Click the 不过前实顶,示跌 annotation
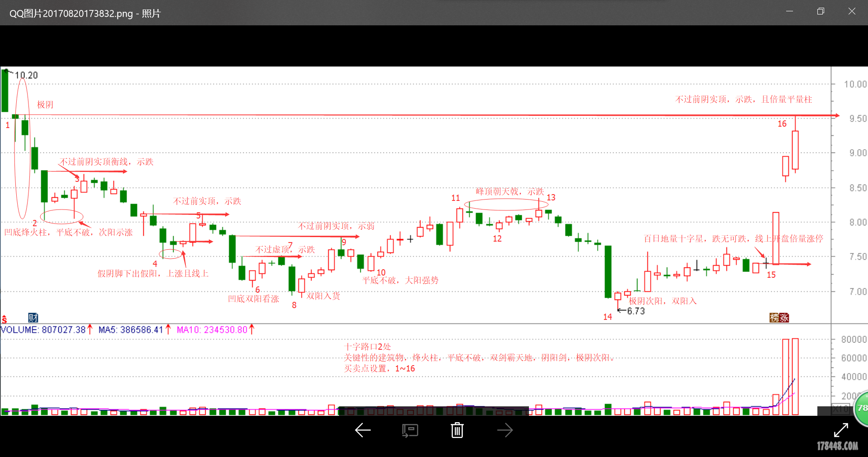868x457 pixels. (x=207, y=201)
